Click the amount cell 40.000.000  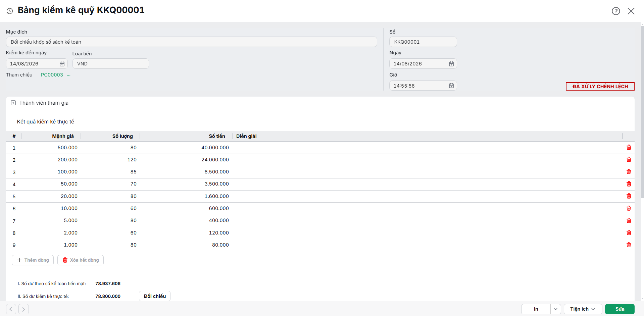coord(215,148)
